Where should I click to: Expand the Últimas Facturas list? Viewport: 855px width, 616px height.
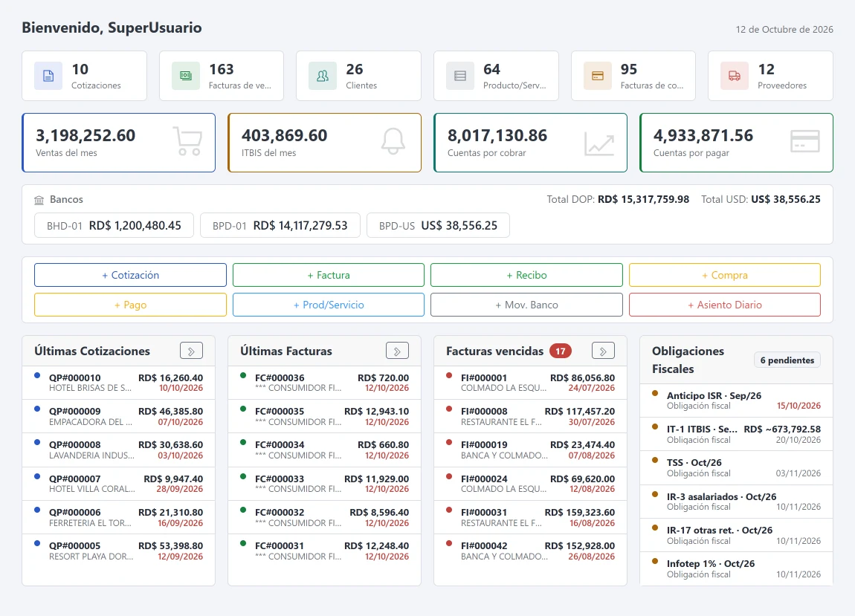pos(397,351)
